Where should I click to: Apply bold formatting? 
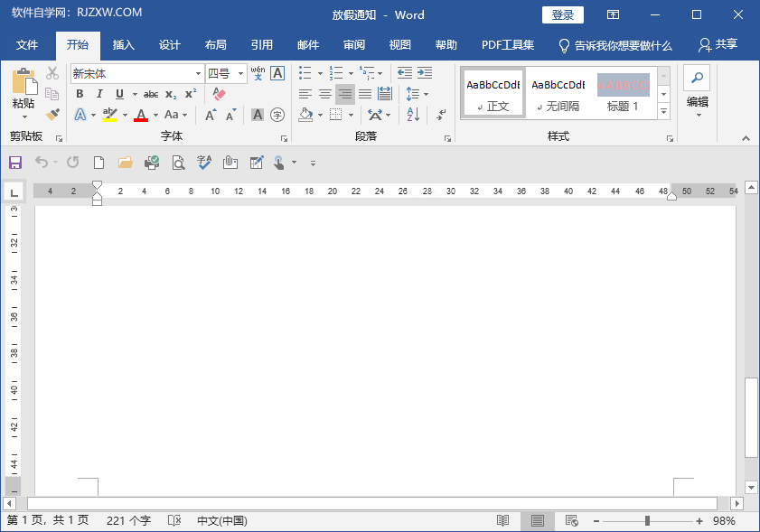(80, 93)
